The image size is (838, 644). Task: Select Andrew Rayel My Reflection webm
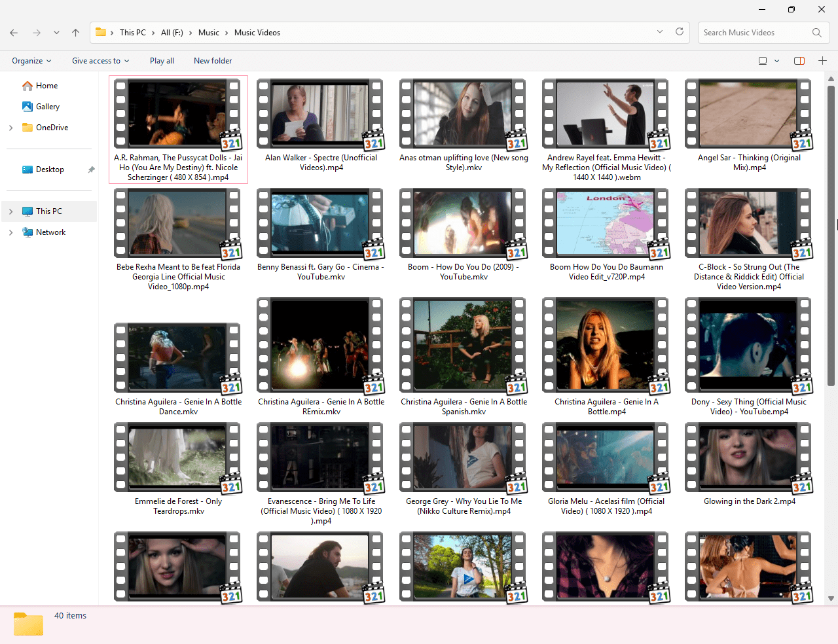606,130
